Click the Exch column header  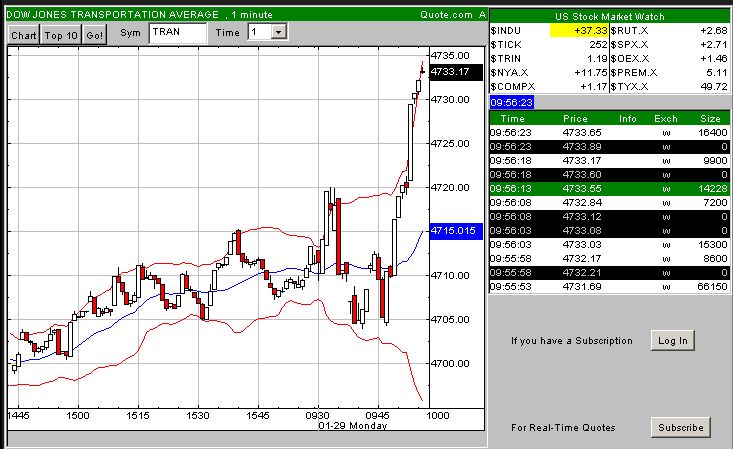tap(666, 119)
